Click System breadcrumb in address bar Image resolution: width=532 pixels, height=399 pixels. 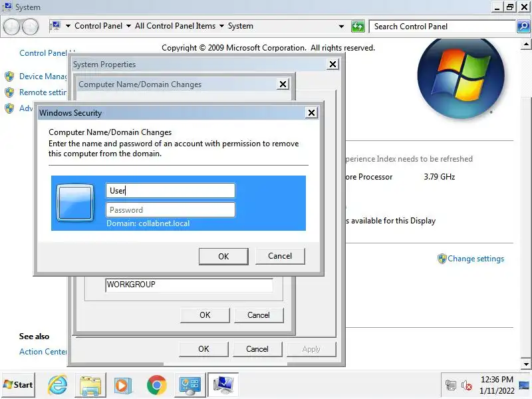point(241,26)
